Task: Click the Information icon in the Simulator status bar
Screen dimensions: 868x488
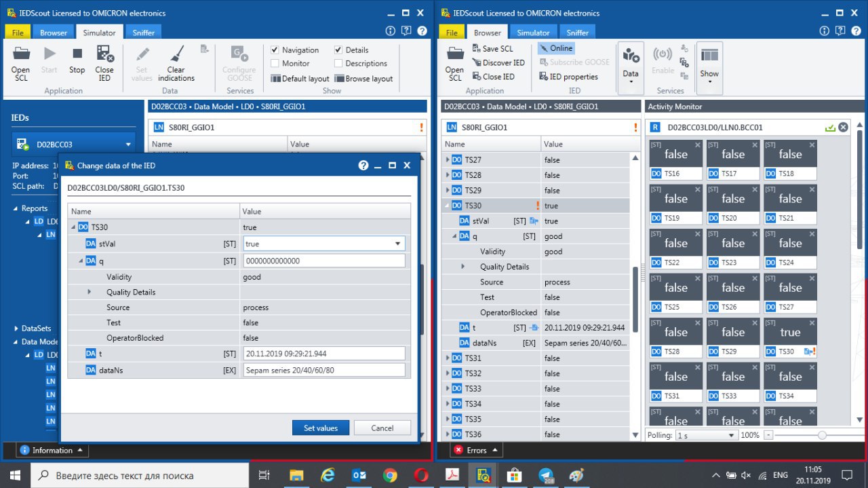Action: coord(24,450)
